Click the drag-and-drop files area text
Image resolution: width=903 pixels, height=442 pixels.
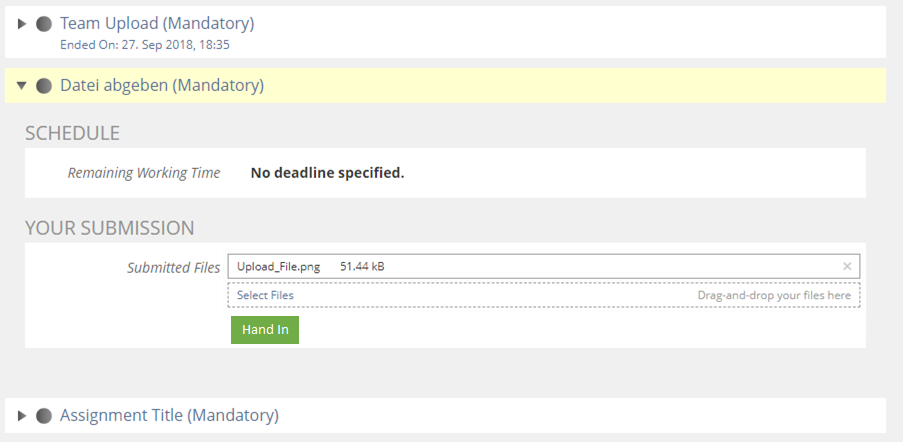[774, 296]
